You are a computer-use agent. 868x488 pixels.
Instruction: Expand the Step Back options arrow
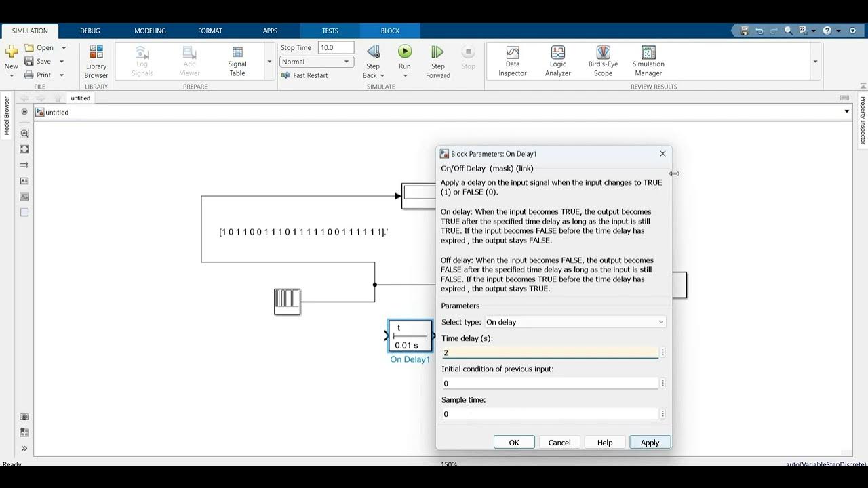(x=382, y=76)
